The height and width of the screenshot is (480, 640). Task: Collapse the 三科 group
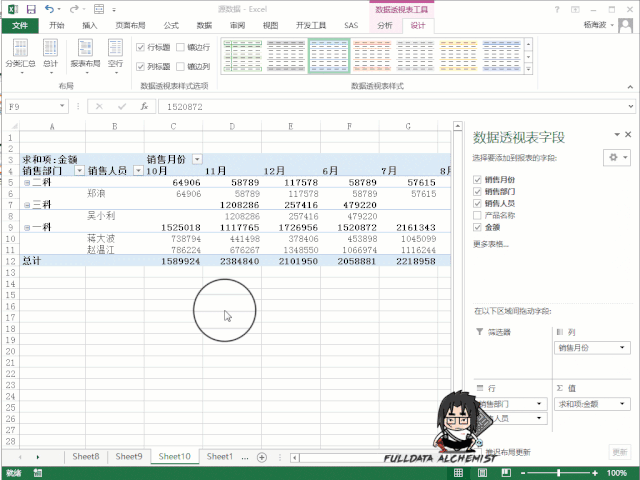[x=27, y=205]
